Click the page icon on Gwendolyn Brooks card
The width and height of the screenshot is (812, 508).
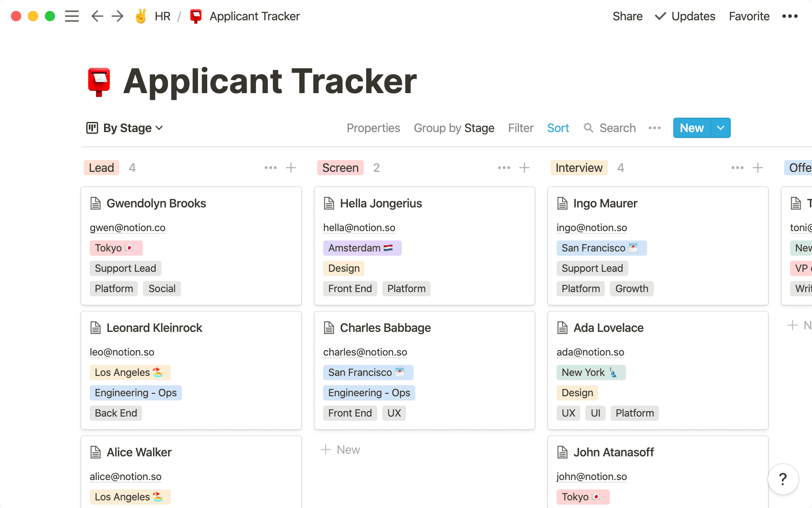96,203
